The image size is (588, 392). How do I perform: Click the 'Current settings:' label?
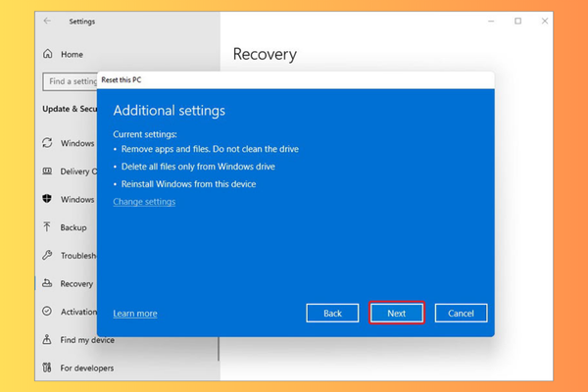tap(145, 134)
